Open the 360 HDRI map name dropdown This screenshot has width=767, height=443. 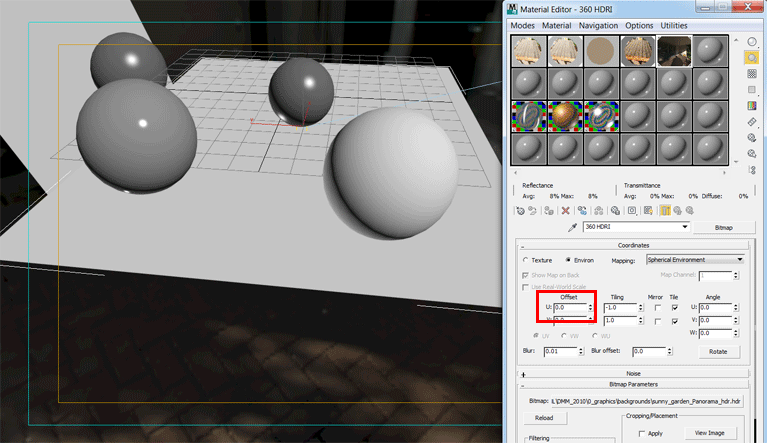click(x=685, y=227)
